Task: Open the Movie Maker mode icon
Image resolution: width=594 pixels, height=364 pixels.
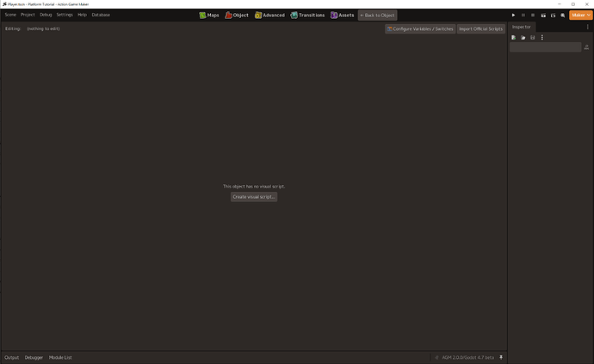Action: (563, 15)
